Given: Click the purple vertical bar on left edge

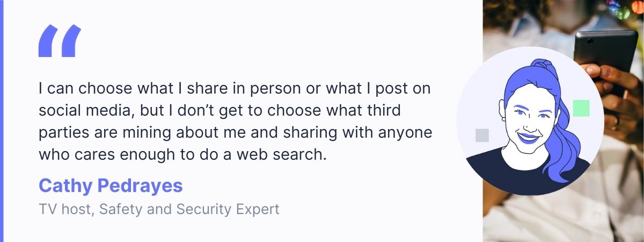Looking at the screenshot, I should (2, 121).
